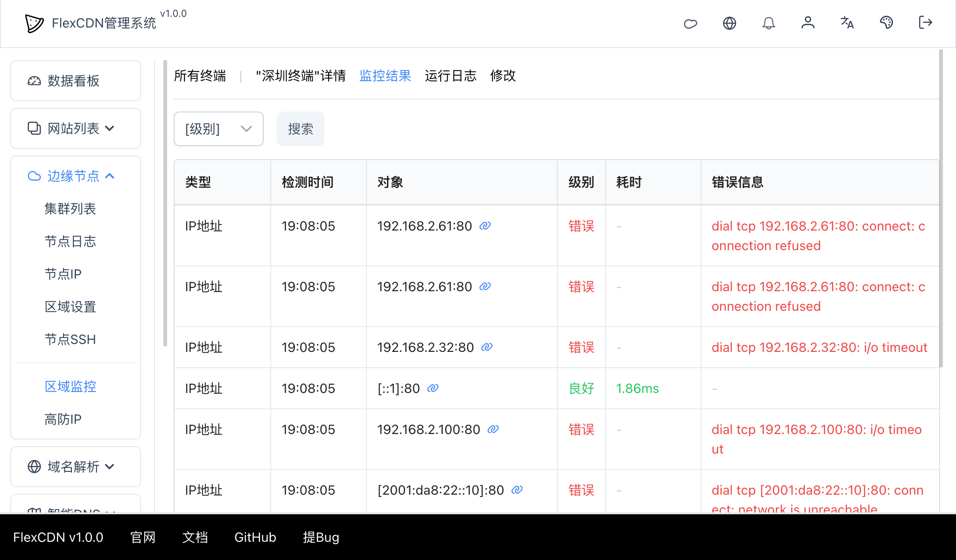Click the globe icon beside 域名解析
Viewport: 956px width, 560px height.
34,467
